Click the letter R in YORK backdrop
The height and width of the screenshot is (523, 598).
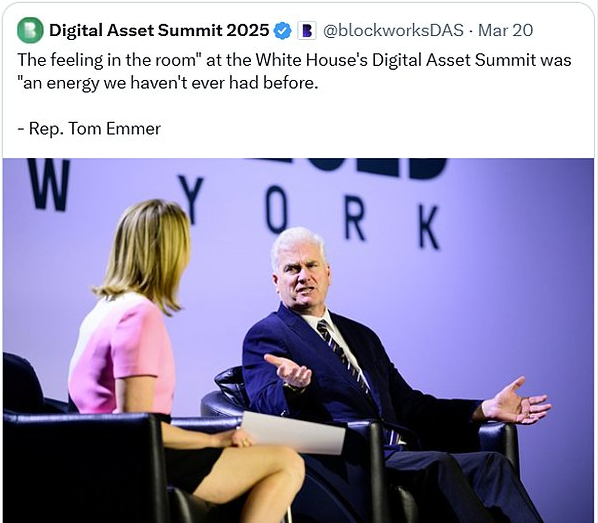355,219
